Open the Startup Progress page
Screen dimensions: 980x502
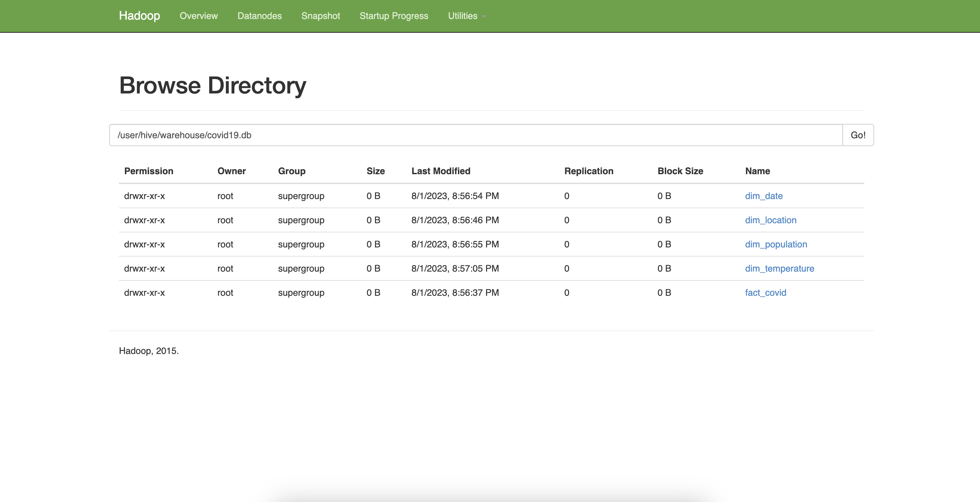[x=394, y=16]
